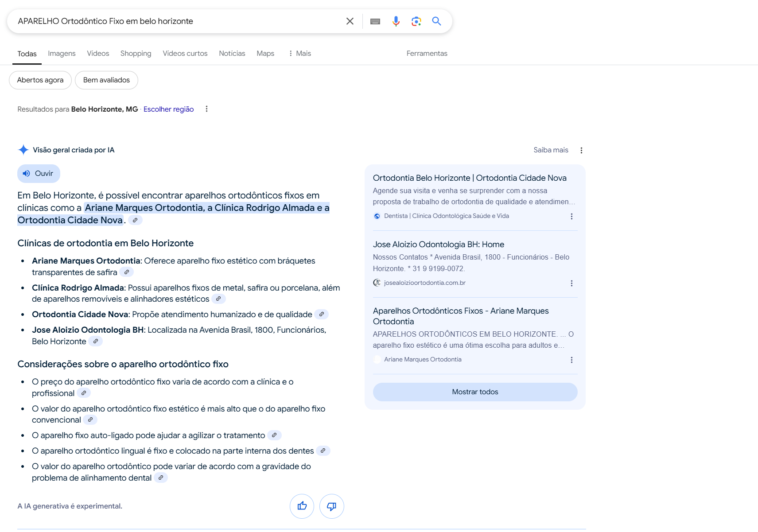Click the josealoizioortodontia.com.br site label
This screenshot has height=532, width=758.
click(424, 283)
